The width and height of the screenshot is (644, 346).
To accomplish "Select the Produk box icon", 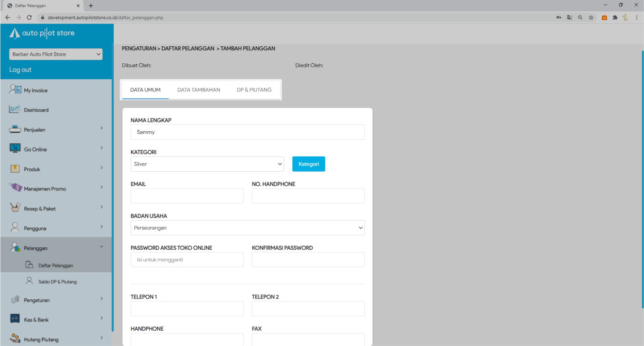I will [15, 169].
